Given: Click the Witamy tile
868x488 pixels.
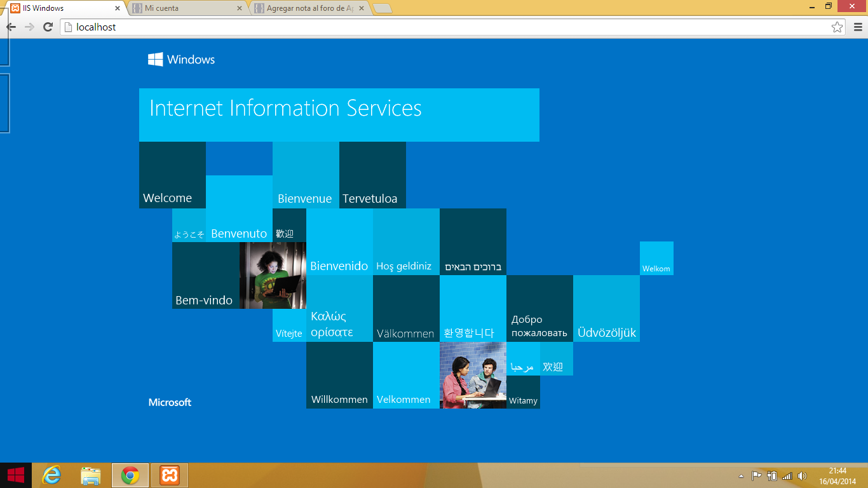Looking at the screenshot, I should [523, 392].
